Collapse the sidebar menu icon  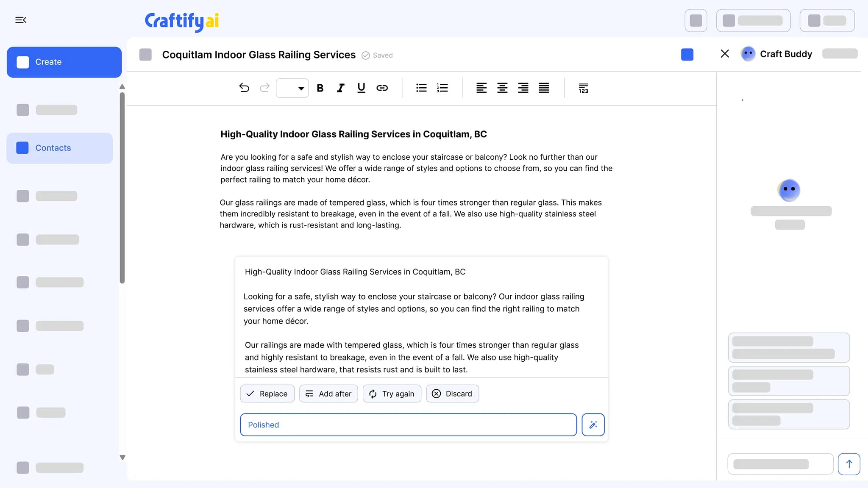click(x=21, y=20)
